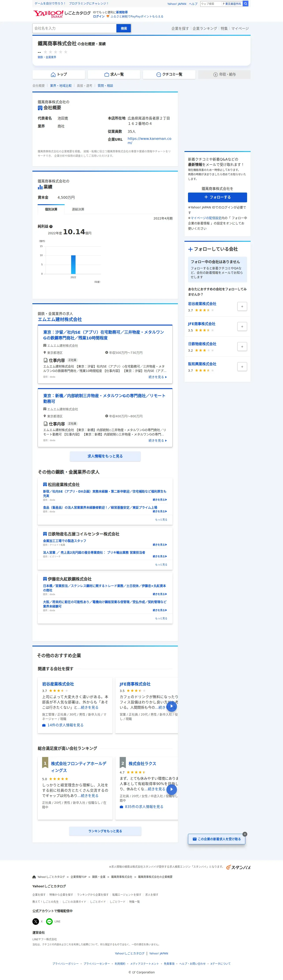This screenshot has width=283, height=980.
Task: Focus the ウェブ検索 input at top
Action: [x=211, y=4]
